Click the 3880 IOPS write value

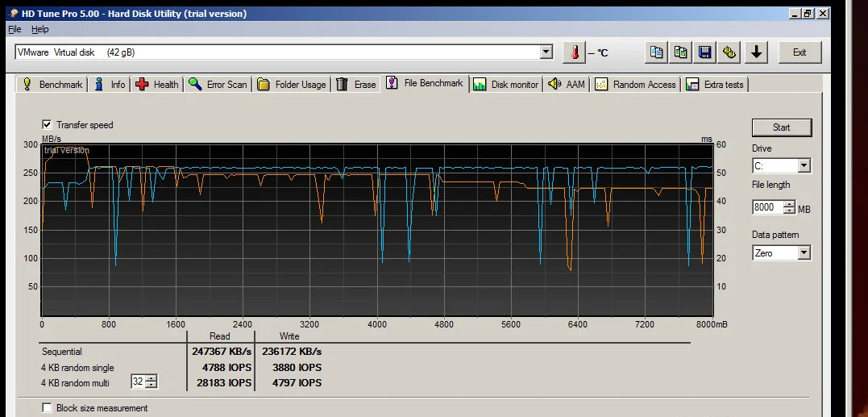click(x=297, y=367)
